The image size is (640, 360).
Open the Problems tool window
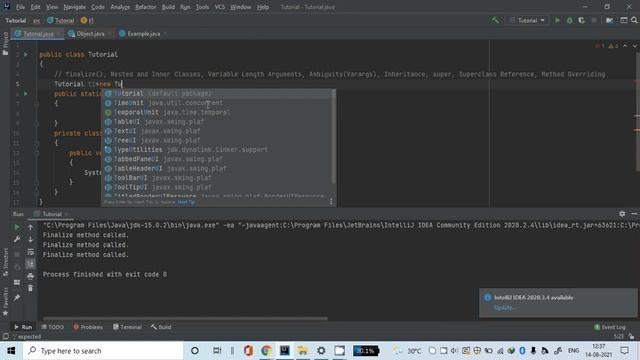tap(88, 327)
